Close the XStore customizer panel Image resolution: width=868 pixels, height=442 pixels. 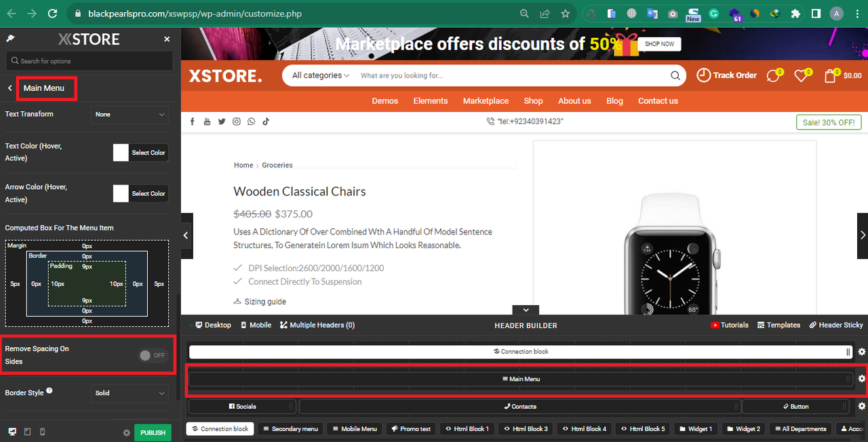167,39
